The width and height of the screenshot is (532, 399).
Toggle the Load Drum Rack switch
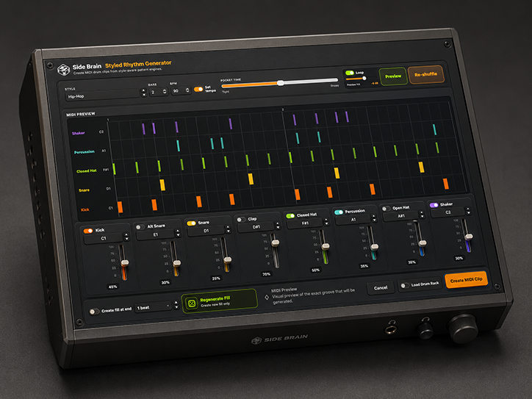point(404,285)
